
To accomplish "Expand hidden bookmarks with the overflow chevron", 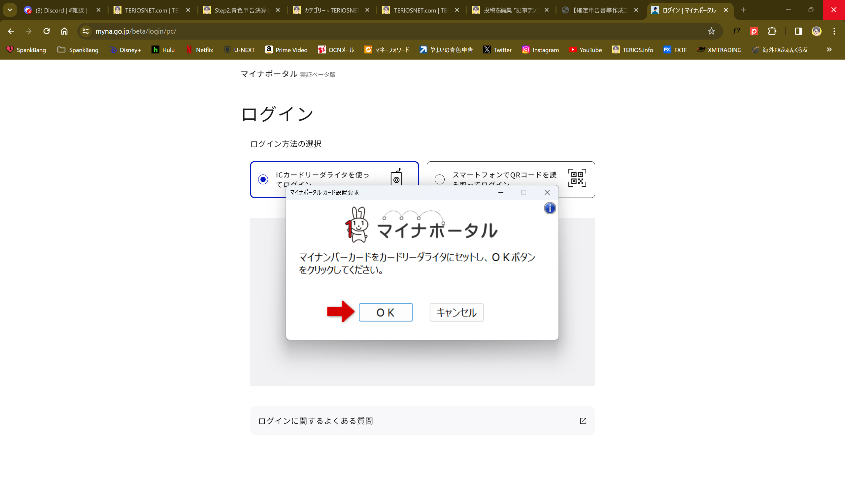I will tap(829, 49).
